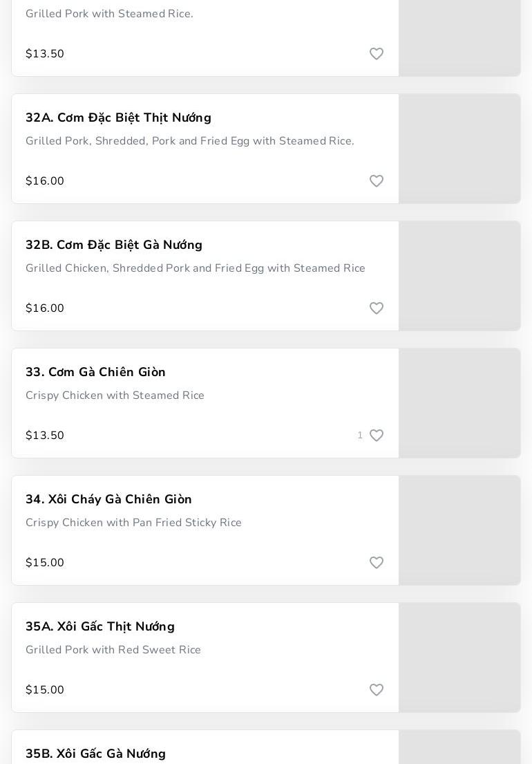Select the image placeholder for item 34
Screen dimensions: 532x764
(x=459, y=530)
